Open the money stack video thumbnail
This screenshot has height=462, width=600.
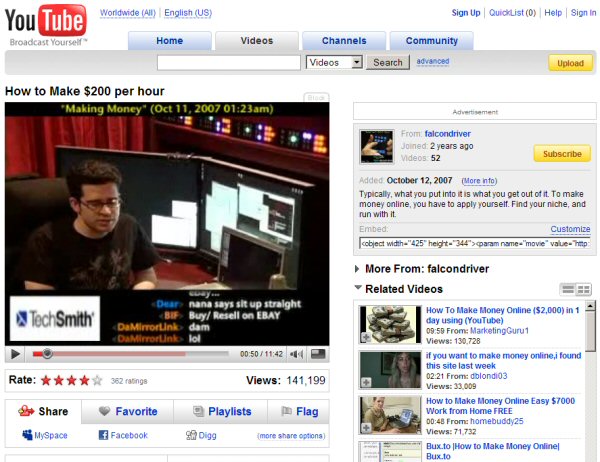pos(390,325)
